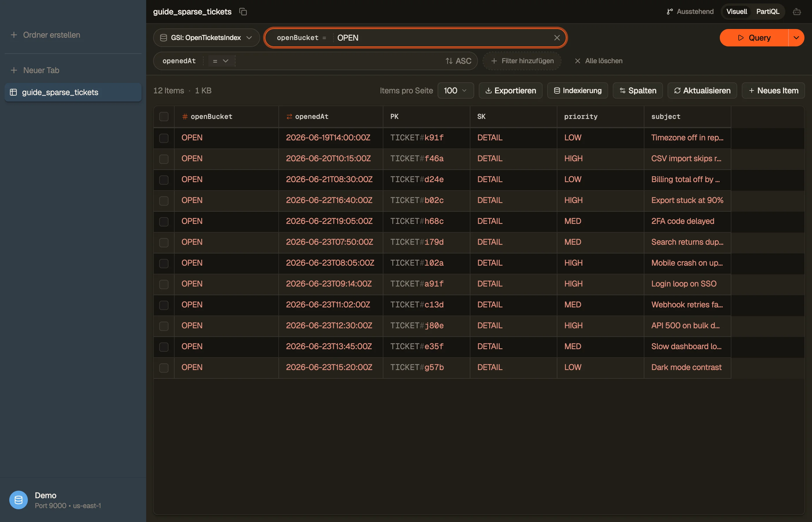Click the TICKET#i79d PK cell
812x522 pixels.
click(x=426, y=242)
